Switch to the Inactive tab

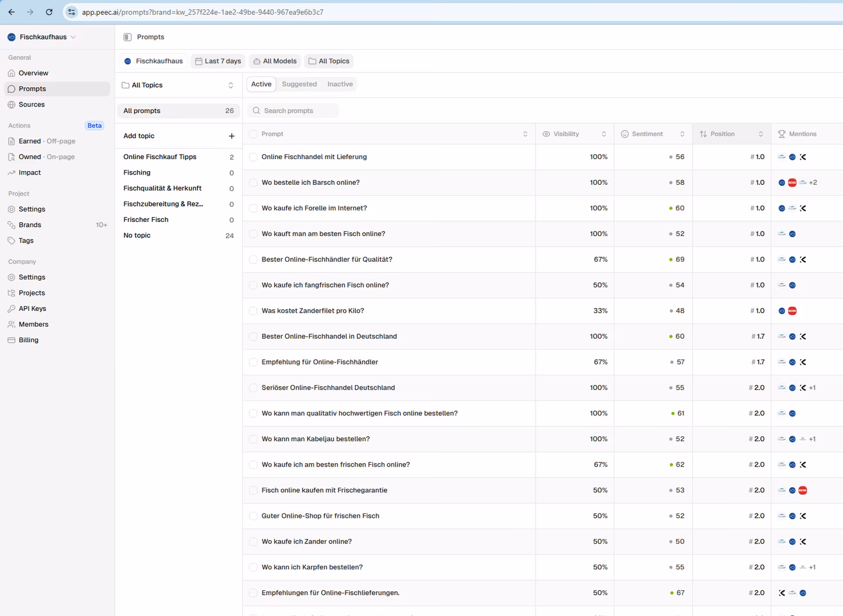click(x=340, y=84)
